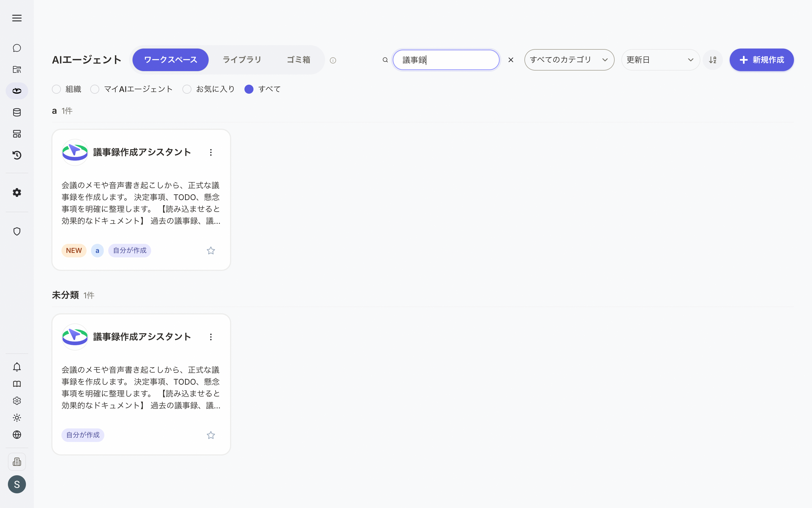Click the 自分が作成 tag on the 未分類 card
812x508 pixels.
pyautogui.click(x=83, y=435)
